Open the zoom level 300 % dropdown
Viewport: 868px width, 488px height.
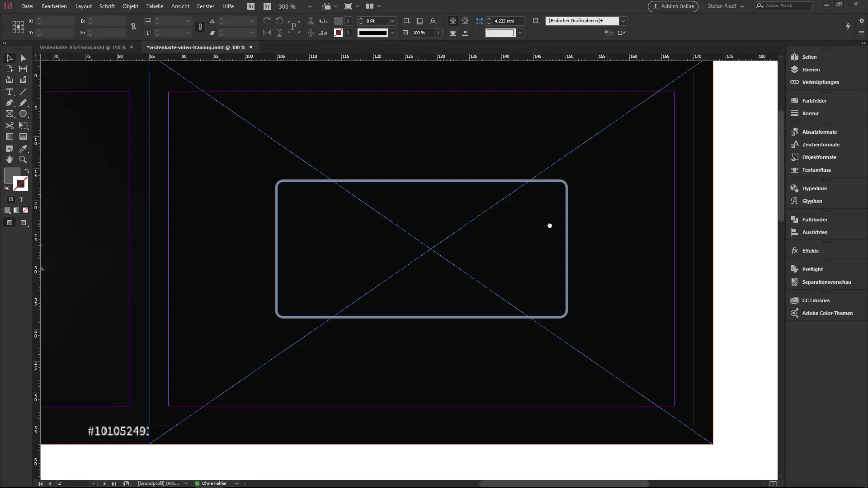310,6
